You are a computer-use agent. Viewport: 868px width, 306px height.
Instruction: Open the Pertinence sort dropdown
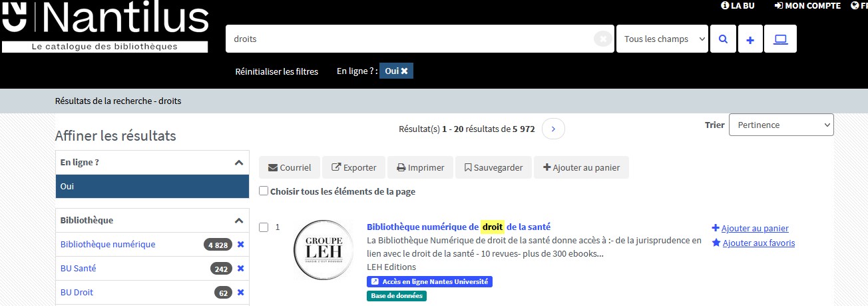pyautogui.click(x=781, y=125)
